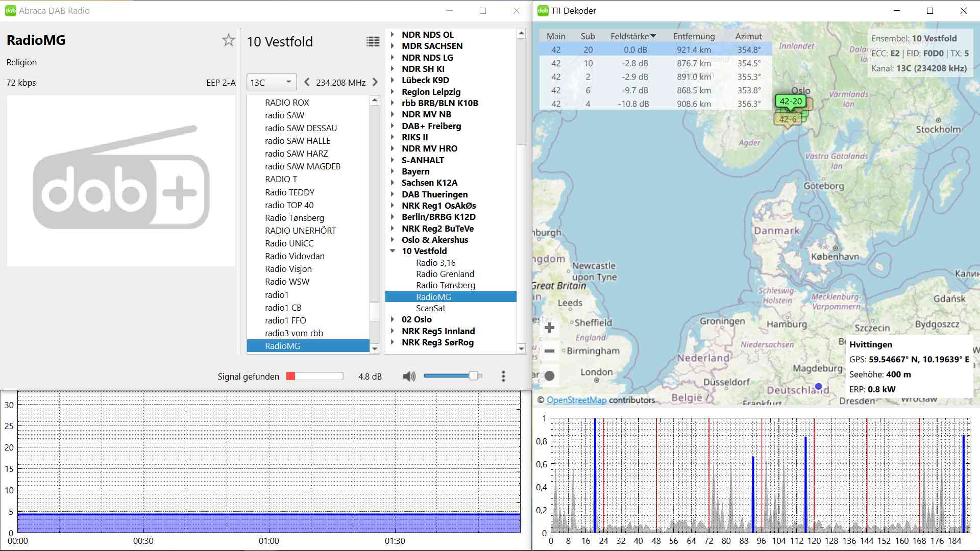Select the 42-20 transmitter marker on map
Viewport: 980px width, 551px height.
[x=790, y=101]
